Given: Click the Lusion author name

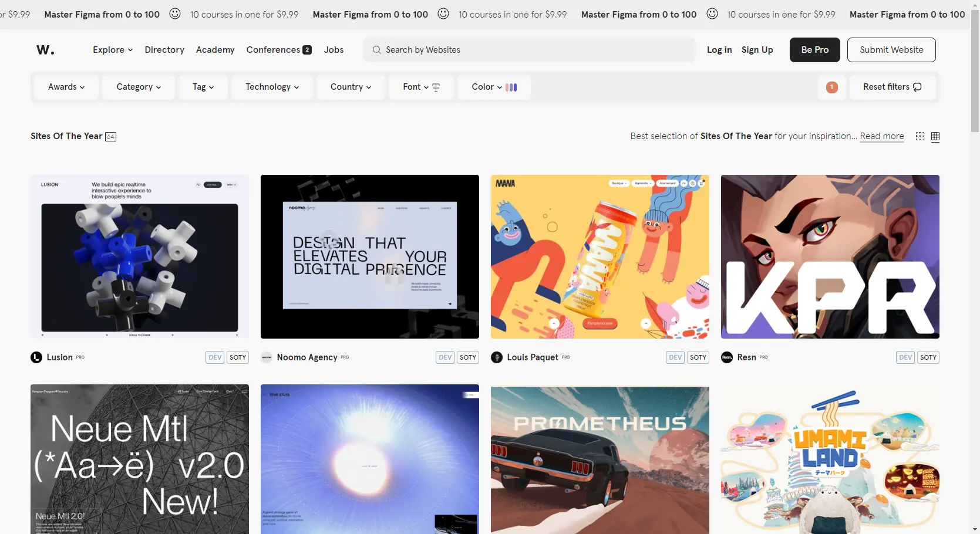Looking at the screenshot, I should pos(60,357).
